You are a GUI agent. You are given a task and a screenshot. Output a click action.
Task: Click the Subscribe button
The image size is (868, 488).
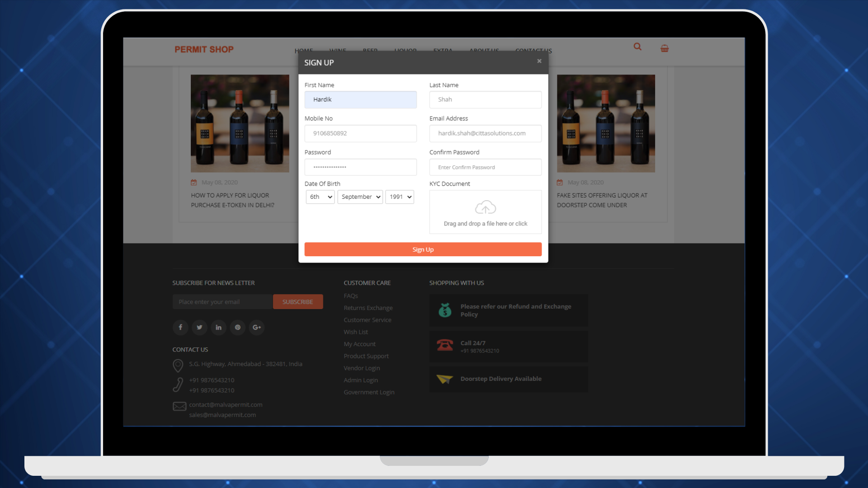pyautogui.click(x=298, y=302)
